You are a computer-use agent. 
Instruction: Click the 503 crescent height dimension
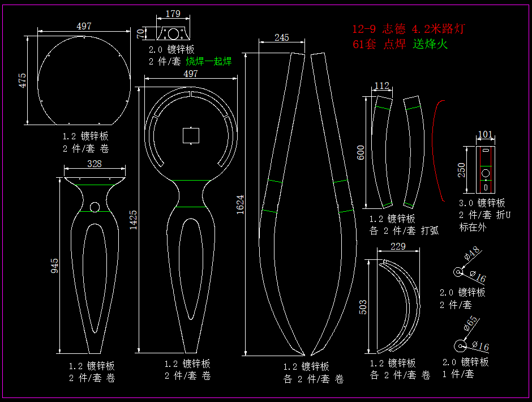tap(363, 306)
